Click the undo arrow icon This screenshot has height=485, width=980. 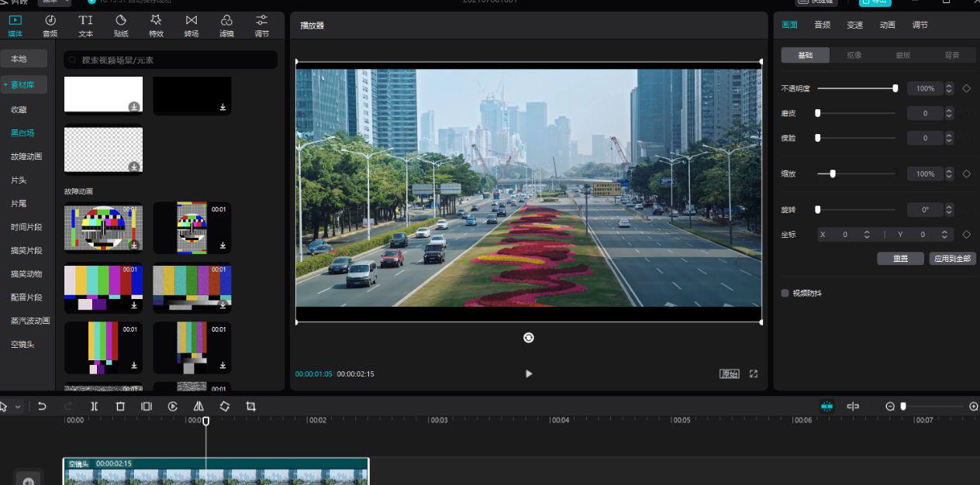(x=42, y=406)
